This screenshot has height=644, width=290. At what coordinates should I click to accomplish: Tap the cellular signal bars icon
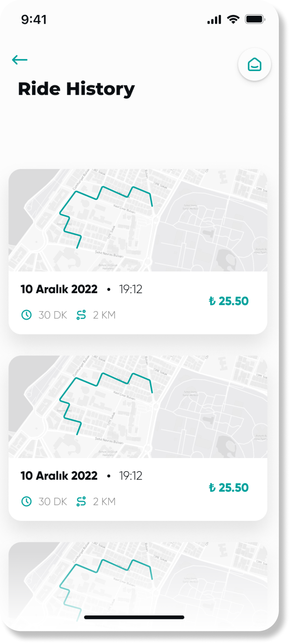click(x=214, y=20)
